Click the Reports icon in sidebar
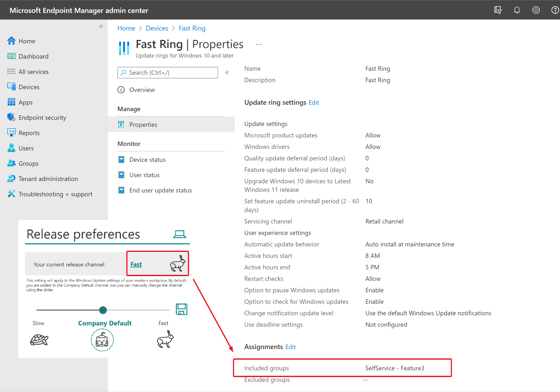 pyautogui.click(x=12, y=132)
